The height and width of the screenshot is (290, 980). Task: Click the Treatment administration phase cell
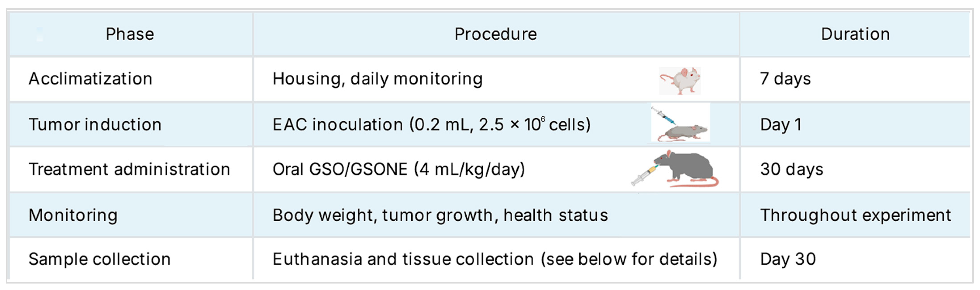(129, 169)
